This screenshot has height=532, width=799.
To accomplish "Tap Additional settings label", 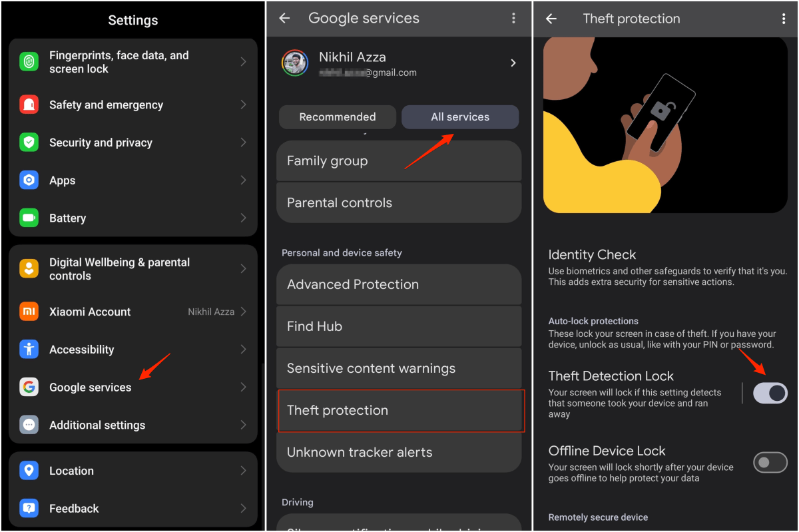I will pos(97,425).
